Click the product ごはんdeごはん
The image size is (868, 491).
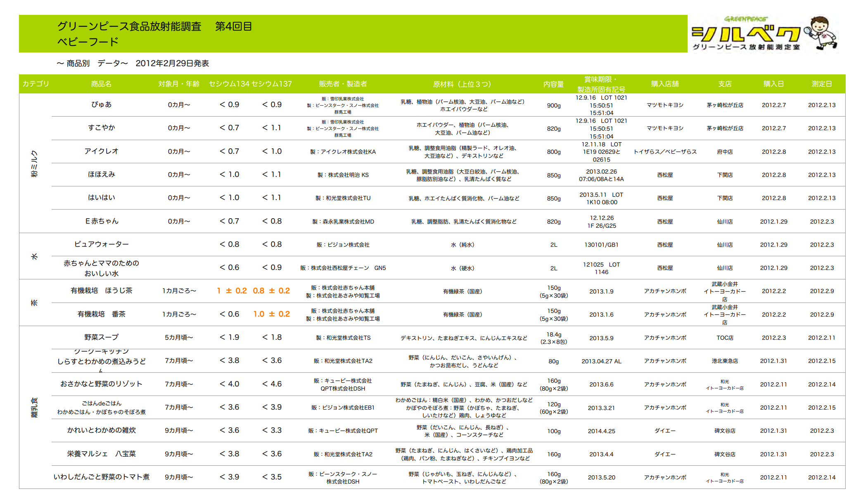click(x=101, y=408)
